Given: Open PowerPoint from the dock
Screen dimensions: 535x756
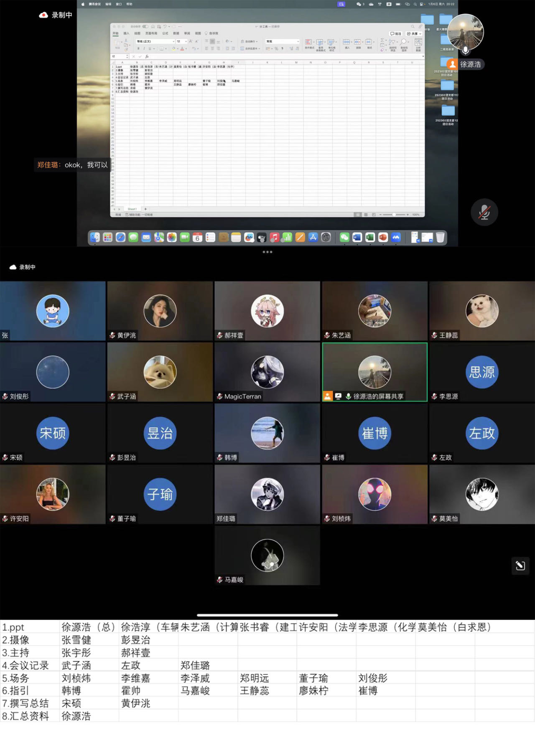Looking at the screenshot, I should click(383, 238).
